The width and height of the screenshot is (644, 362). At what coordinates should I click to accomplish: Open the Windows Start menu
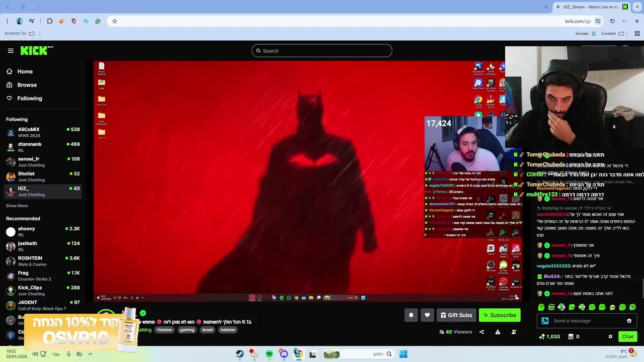(x=403, y=354)
